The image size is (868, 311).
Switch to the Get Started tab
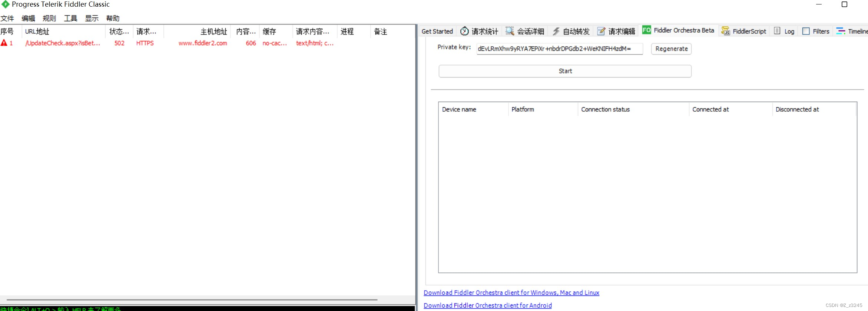click(x=437, y=32)
